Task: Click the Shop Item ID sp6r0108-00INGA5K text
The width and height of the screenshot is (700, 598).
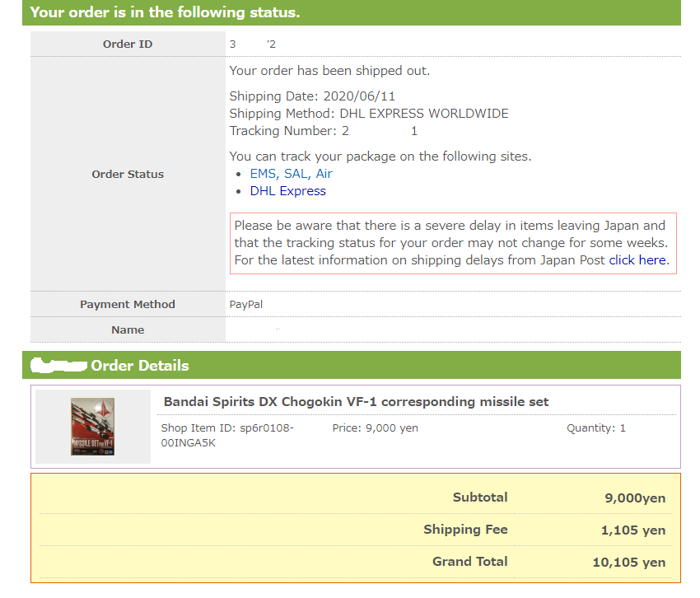Action: tap(227, 436)
